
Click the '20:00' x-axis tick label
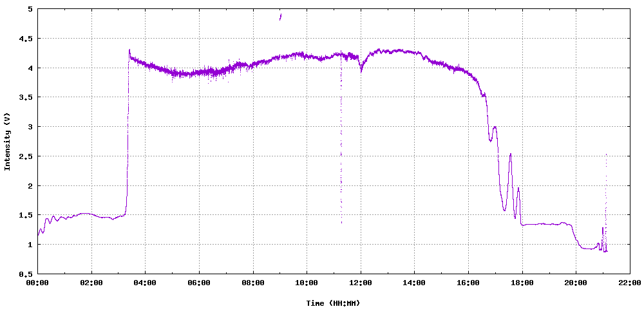(x=576, y=283)
